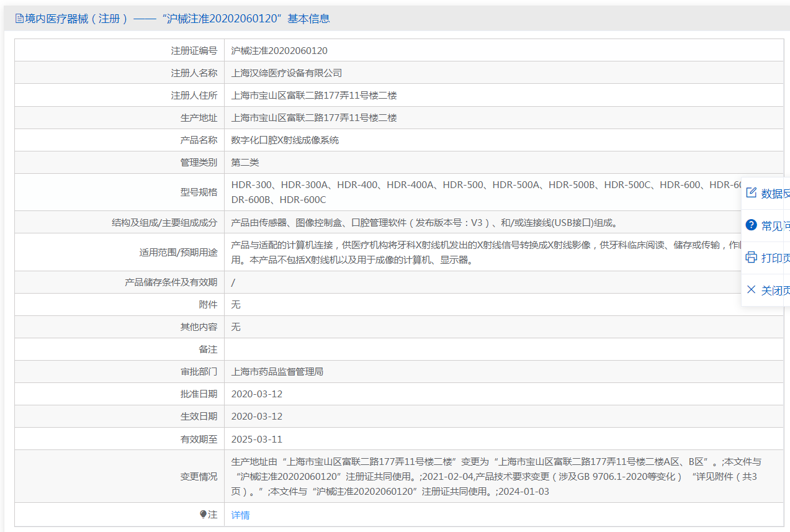
Task: Click the 变更情况 change history text
Action: click(x=496, y=477)
